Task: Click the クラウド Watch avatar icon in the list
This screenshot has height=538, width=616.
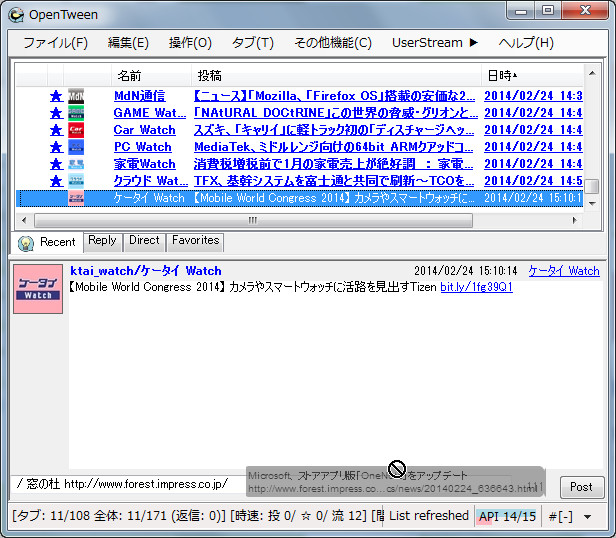Action: [x=76, y=180]
